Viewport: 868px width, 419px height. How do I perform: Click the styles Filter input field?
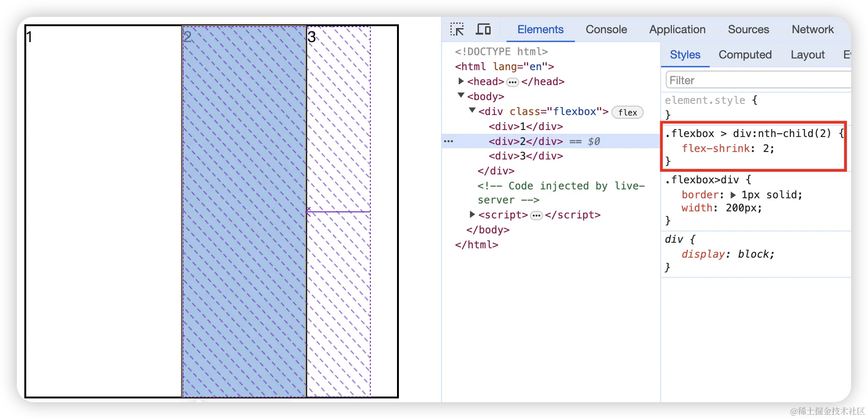point(758,80)
